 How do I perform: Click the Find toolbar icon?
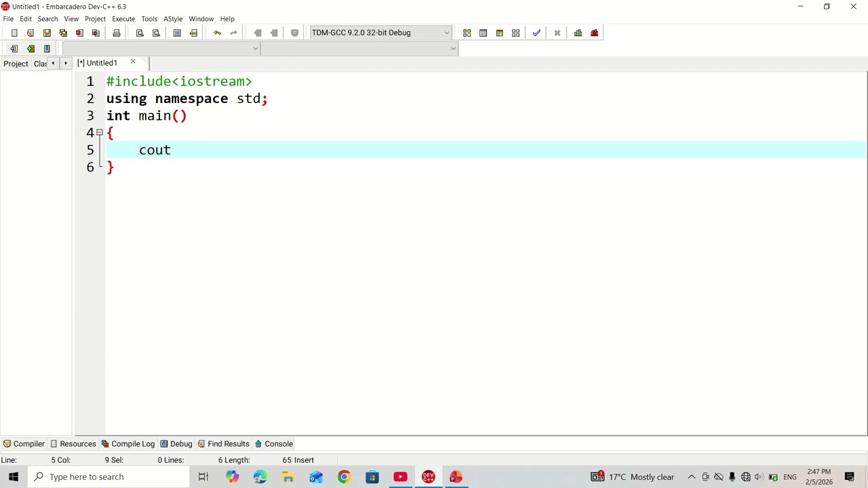point(140,33)
